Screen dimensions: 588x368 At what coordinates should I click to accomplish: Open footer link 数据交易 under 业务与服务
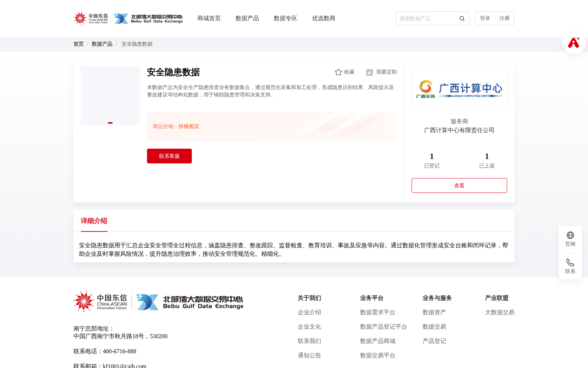coord(434,327)
